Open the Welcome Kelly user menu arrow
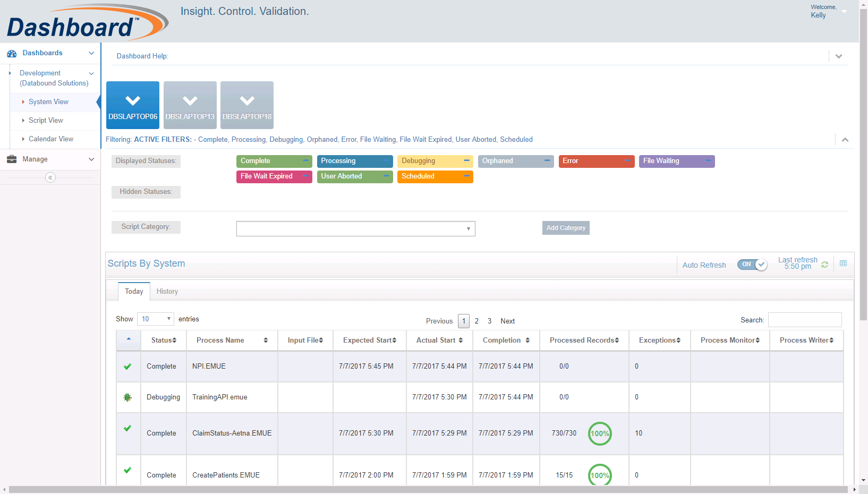Viewport: 868px width, 494px height. 844,12
